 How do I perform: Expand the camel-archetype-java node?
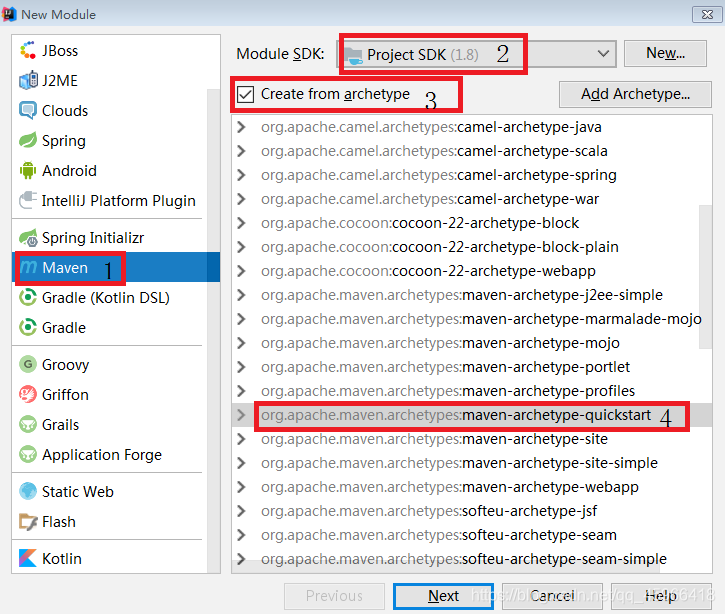(x=241, y=127)
